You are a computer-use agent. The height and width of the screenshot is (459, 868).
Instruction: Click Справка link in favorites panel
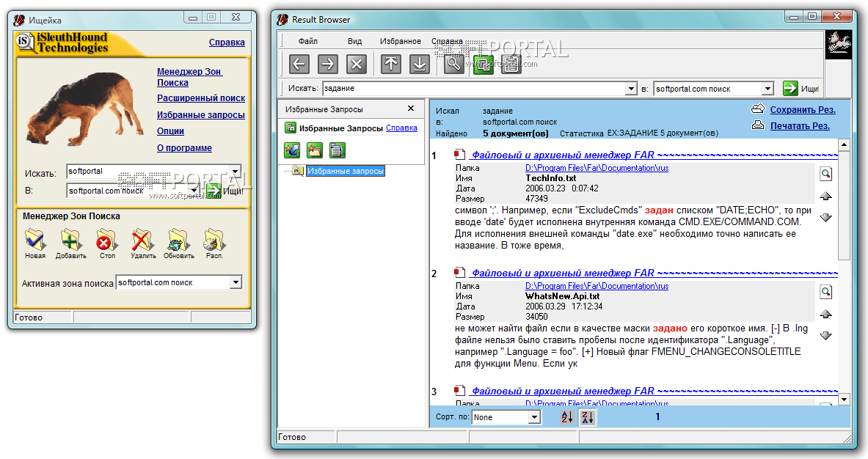point(401,128)
